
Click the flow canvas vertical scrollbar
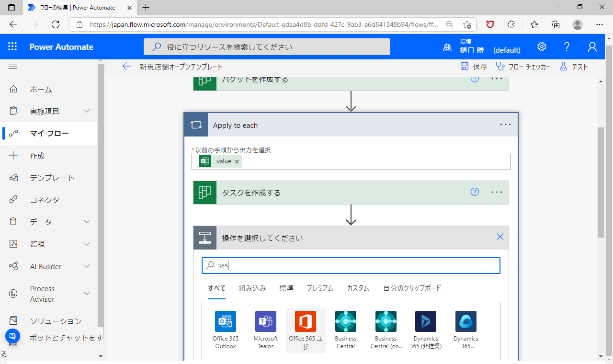coord(601,182)
